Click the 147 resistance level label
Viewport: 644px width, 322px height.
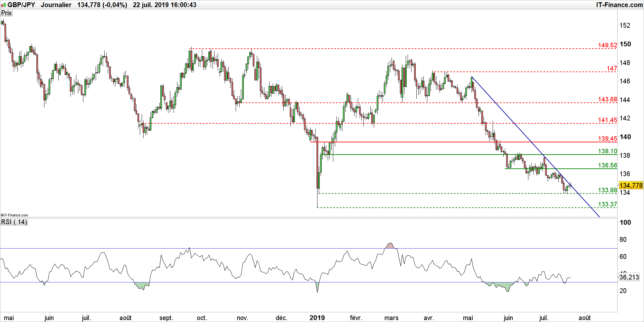coord(612,69)
